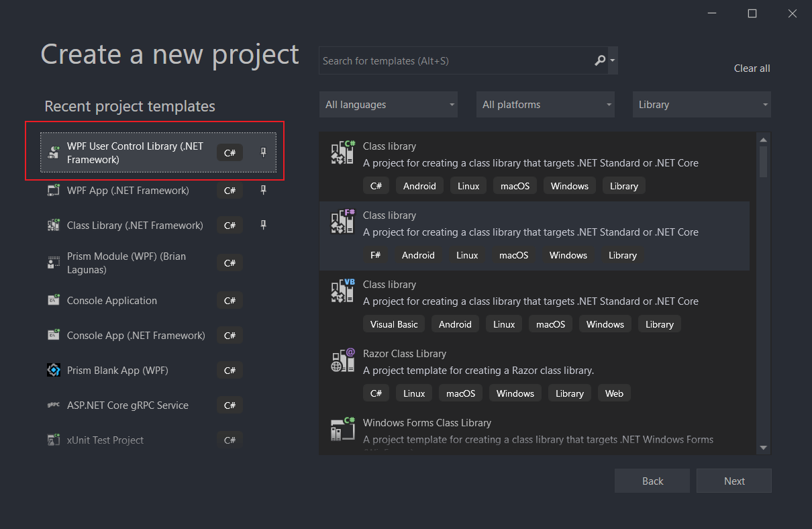
Task: Select the Razor Class Library icon
Action: 342,360
